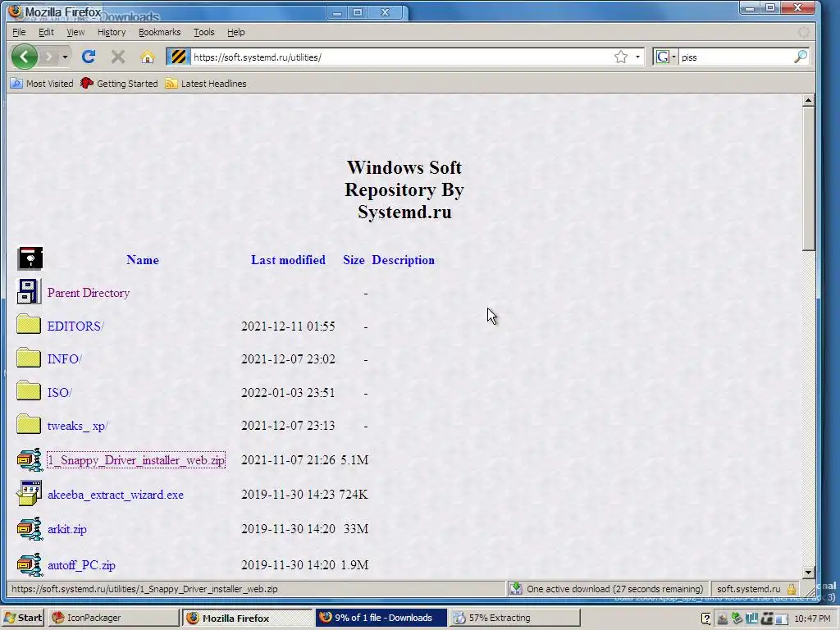Reload the page with the blue refresh icon
This screenshot has height=630, width=840.
(89, 57)
